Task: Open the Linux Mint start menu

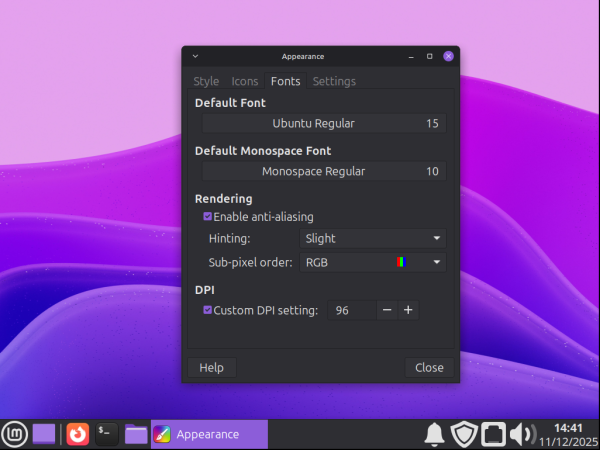Action: point(15,434)
